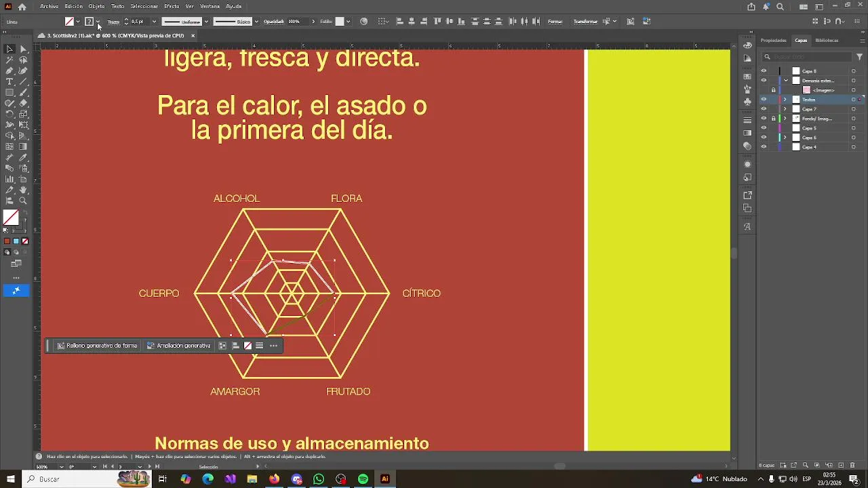Click the fill swatch in control bar
The height and width of the screenshot is (488, 868).
[69, 22]
